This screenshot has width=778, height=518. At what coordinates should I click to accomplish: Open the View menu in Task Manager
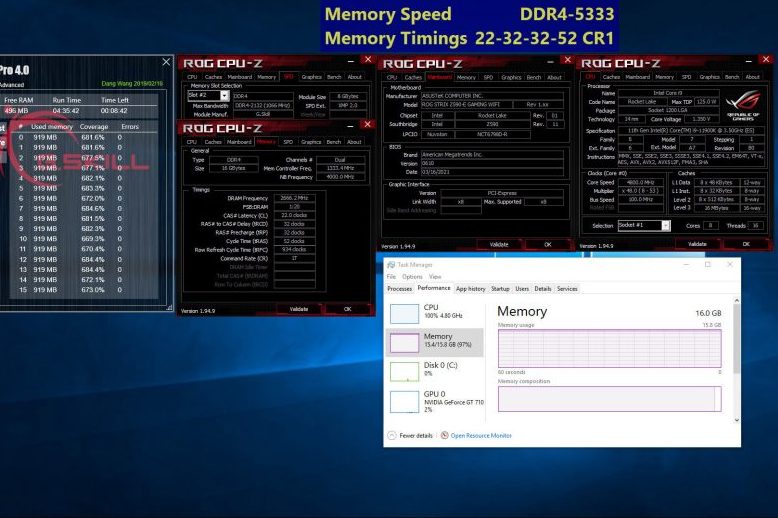point(435,276)
